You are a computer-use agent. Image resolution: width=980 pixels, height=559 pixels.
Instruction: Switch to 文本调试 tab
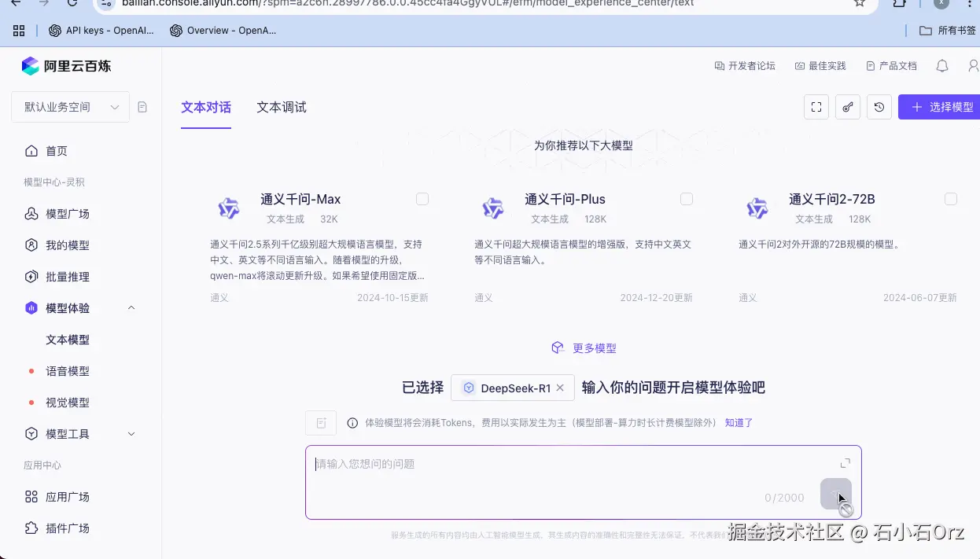pyautogui.click(x=282, y=107)
